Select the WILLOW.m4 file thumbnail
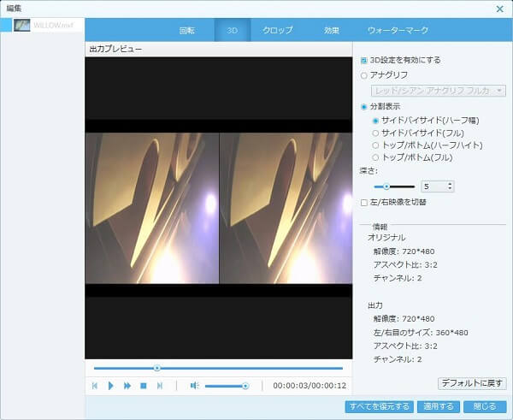 (x=22, y=25)
